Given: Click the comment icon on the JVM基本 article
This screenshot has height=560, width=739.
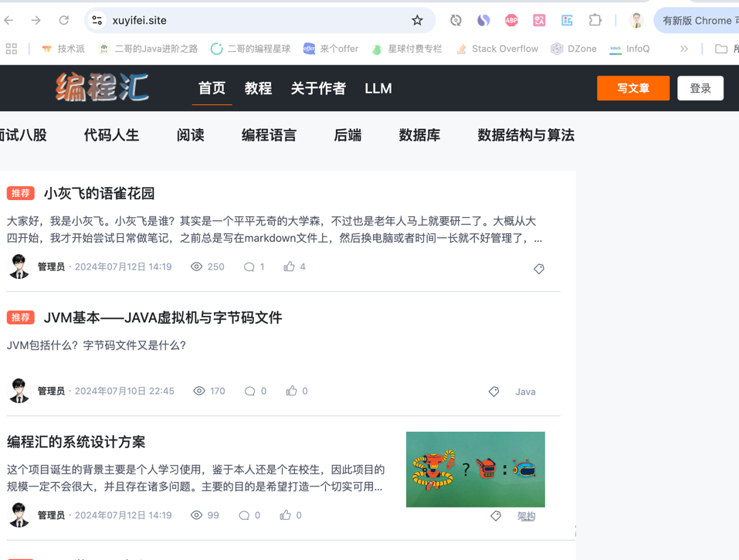Looking at the screenshot, I should point(249,392).
